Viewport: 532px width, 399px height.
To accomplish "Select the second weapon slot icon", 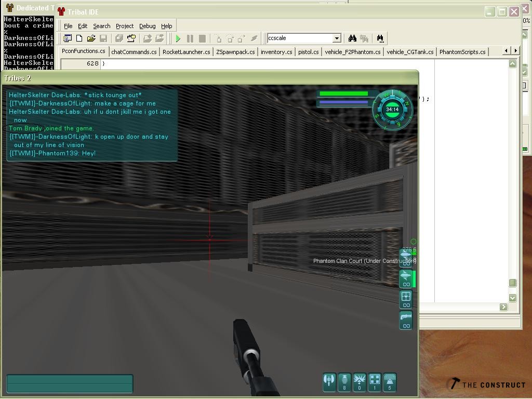I will click(x=406, y=278).
